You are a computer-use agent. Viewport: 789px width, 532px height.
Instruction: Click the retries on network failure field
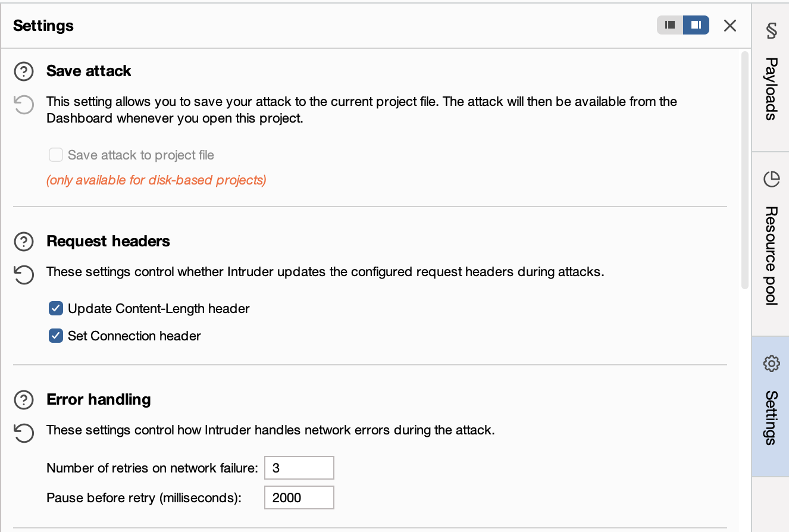299,468
